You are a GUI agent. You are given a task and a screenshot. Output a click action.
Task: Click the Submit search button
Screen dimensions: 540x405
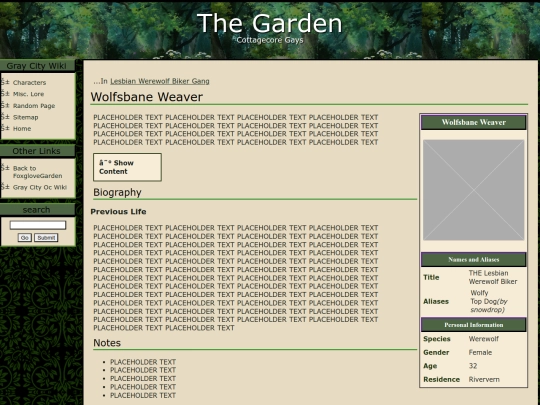[46, 238]
